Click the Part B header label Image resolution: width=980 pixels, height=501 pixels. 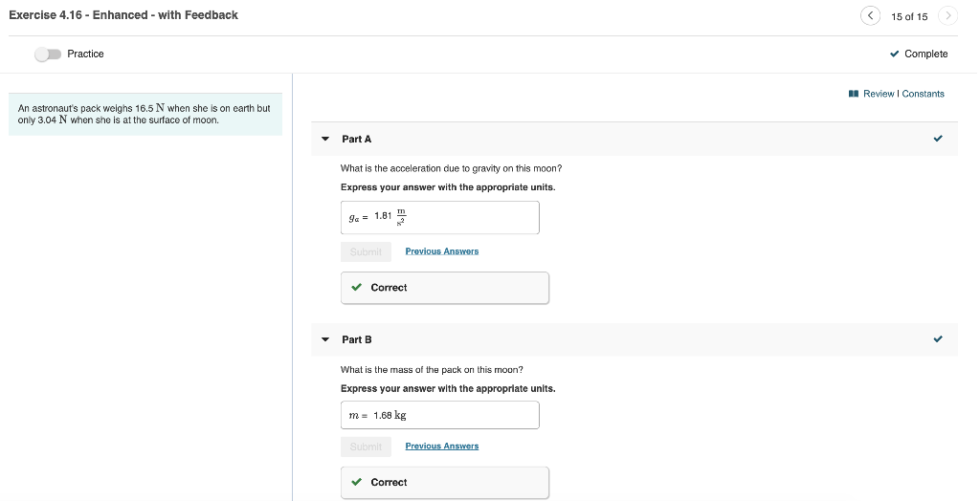[356, 339]
